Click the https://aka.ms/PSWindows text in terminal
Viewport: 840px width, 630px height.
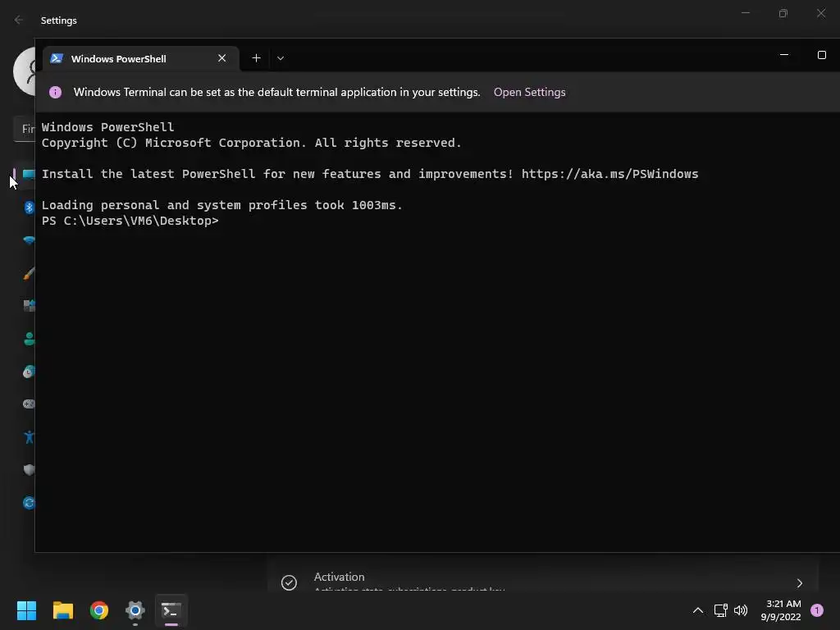pyautogui.click(x=609, y=174)
